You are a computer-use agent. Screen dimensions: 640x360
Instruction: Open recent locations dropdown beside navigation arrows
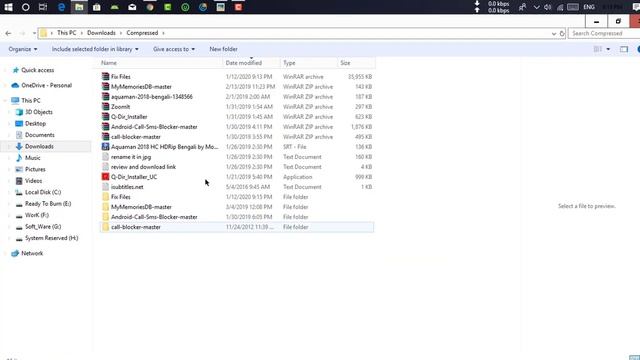[x=34, y=33]
